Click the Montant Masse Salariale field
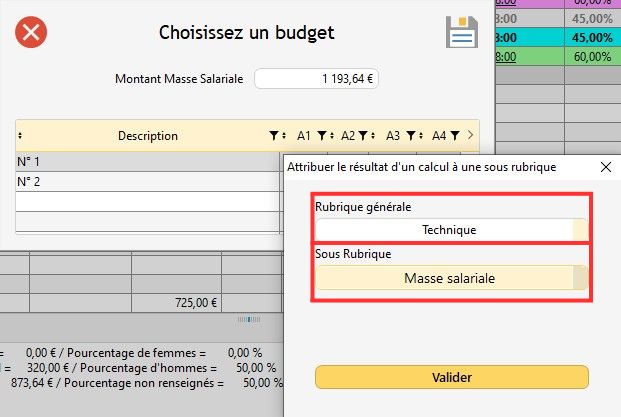Viewport: 621px width, 417px height. pos(318,79)
